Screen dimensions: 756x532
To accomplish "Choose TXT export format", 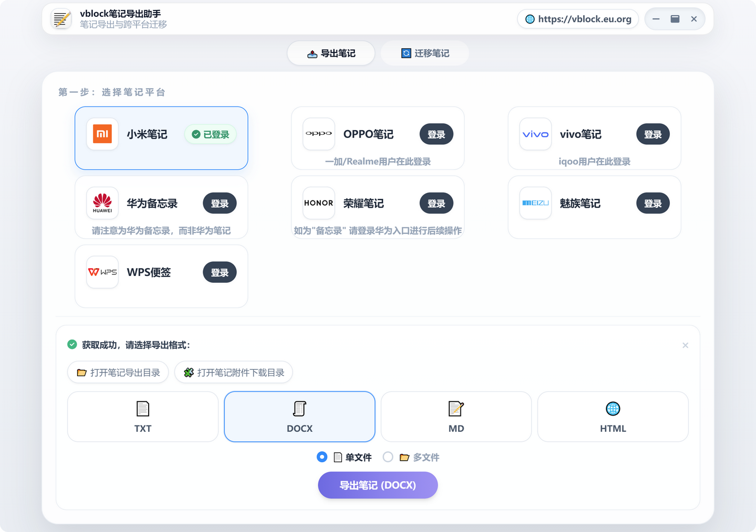I will click(143, 417).
